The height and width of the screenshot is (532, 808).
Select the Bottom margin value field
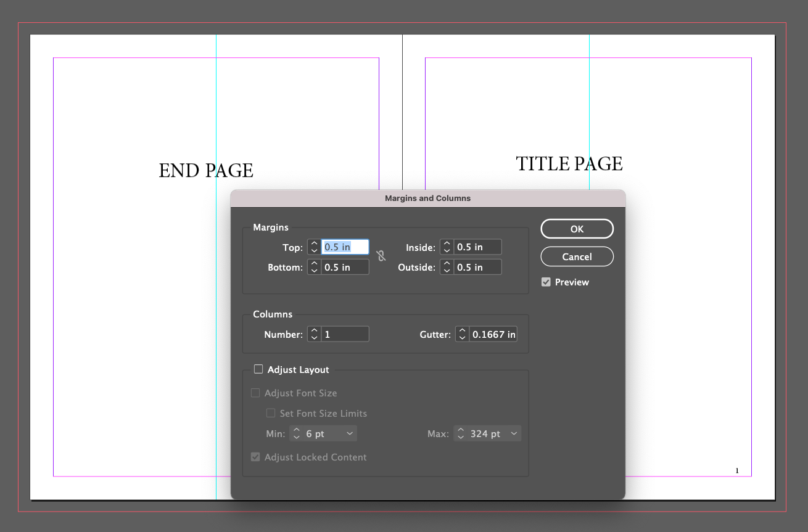click(345, 268)
